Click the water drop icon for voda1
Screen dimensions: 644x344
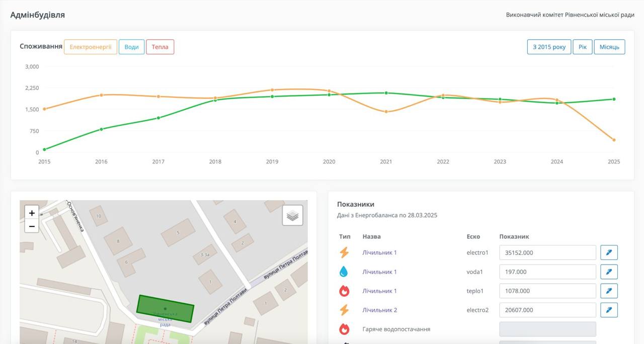click(344, 272)
